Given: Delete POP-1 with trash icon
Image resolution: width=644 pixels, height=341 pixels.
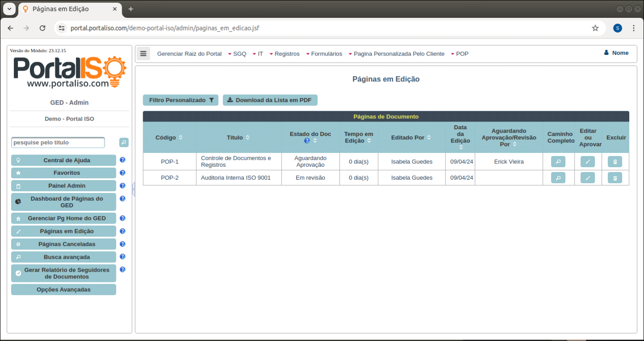Looking at the screenshot, I should pos(615,162).
